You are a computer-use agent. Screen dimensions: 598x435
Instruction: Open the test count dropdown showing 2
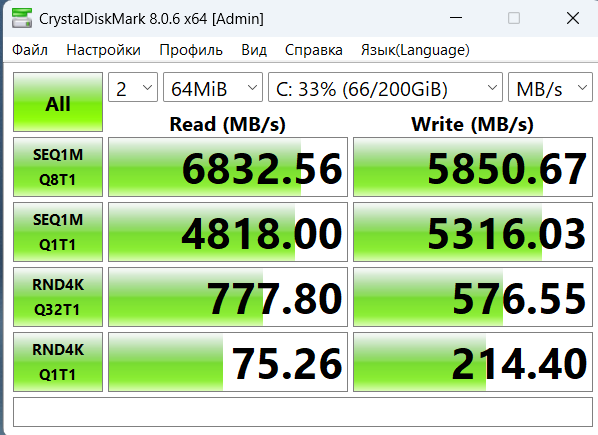click(133, 87)
